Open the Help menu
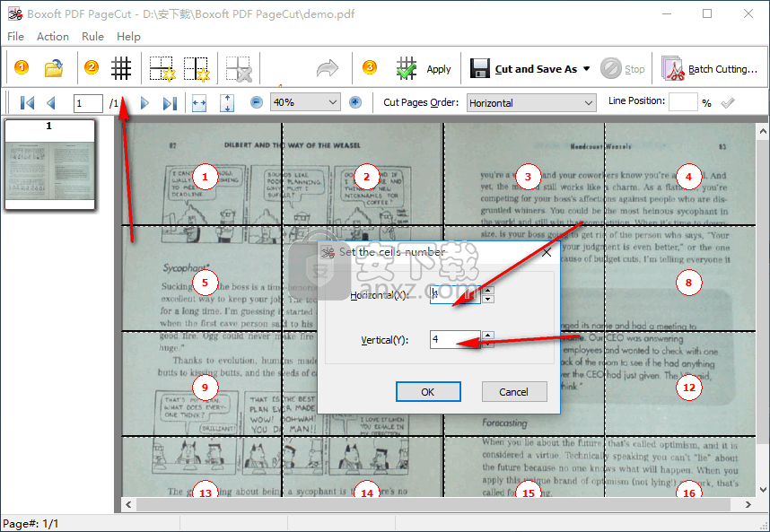The height and width of the screenshot is (532, 770). coord(128,36)
